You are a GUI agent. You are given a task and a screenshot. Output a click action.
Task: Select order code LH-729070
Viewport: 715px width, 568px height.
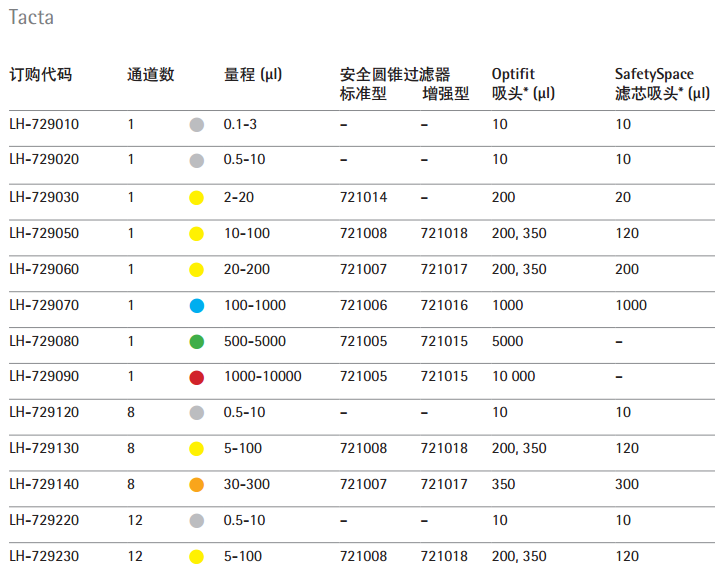[44, 305]
